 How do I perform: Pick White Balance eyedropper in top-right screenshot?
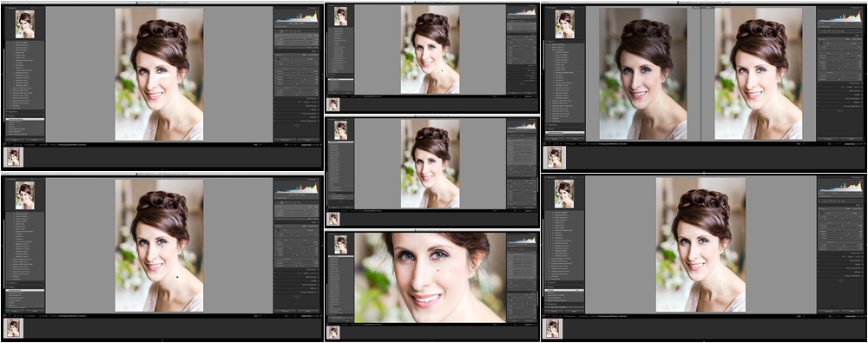820,43
